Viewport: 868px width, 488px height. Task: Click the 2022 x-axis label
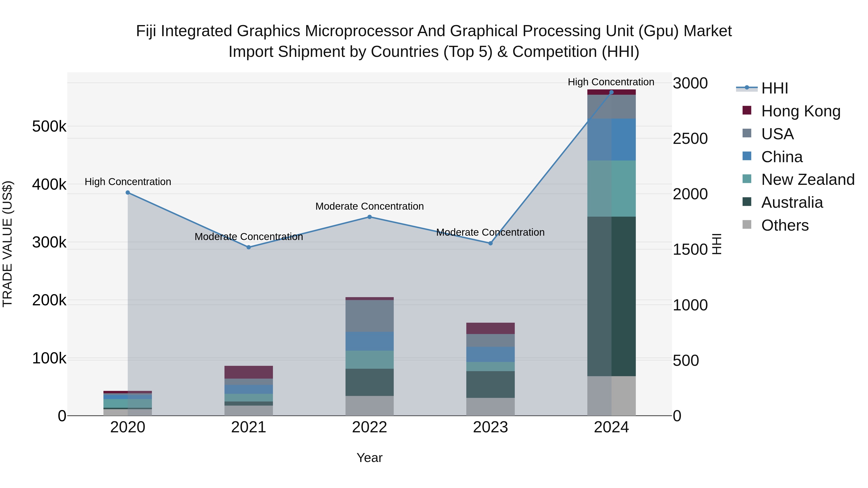[370, 427]
